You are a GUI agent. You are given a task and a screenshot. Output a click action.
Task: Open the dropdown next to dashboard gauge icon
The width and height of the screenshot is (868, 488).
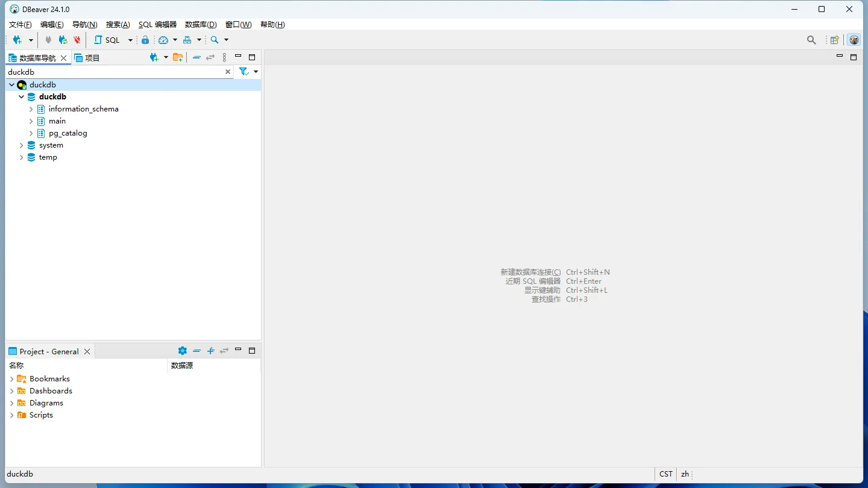[175, 40]
